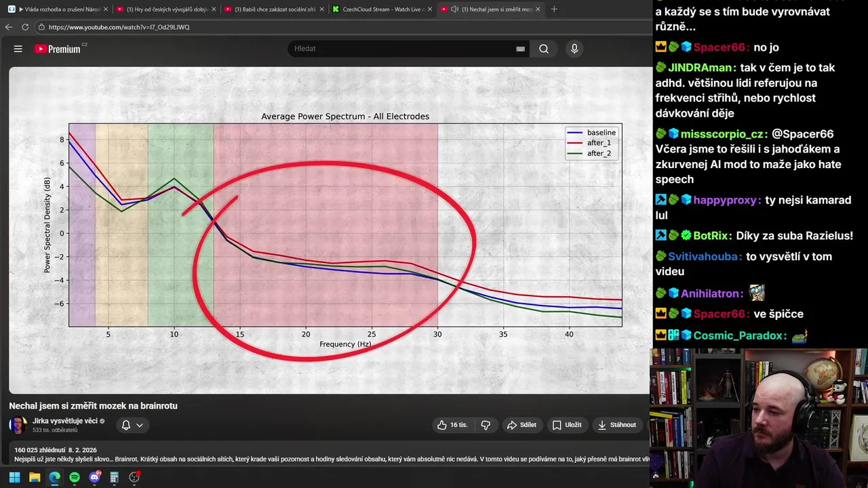This screenshot has height=488, width=868.
Task: Switch to the 'Babiš chce zakázat sociální sítě' tab
Action: pos(273,9)
